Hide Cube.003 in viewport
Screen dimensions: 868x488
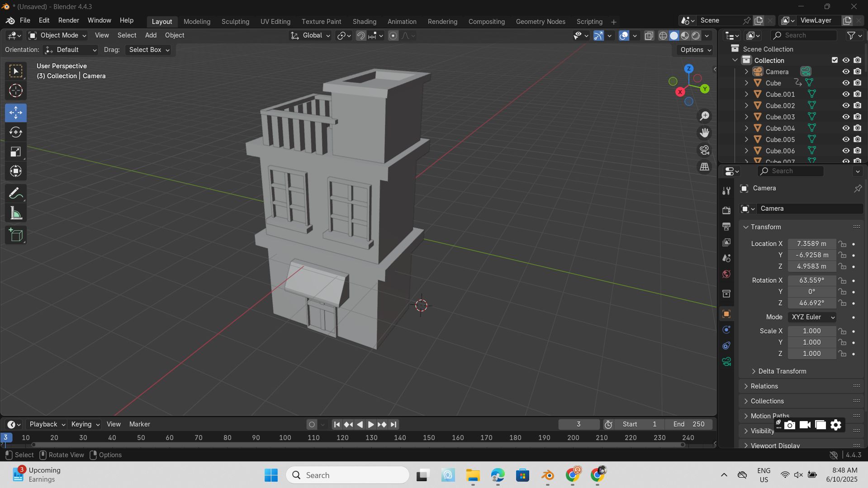tap(846, 117)
